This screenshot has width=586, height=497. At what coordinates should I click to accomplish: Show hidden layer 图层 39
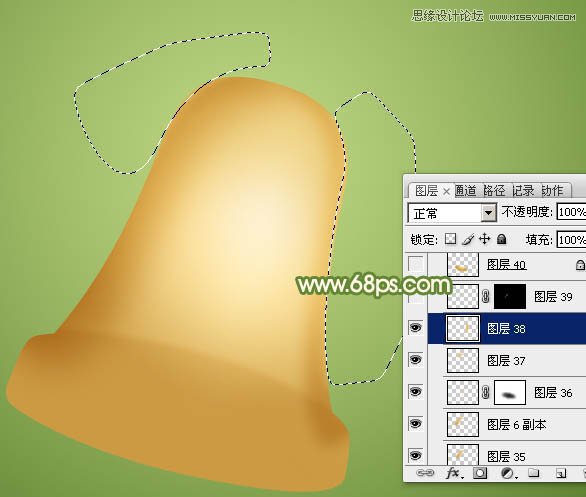coord(416,297)
